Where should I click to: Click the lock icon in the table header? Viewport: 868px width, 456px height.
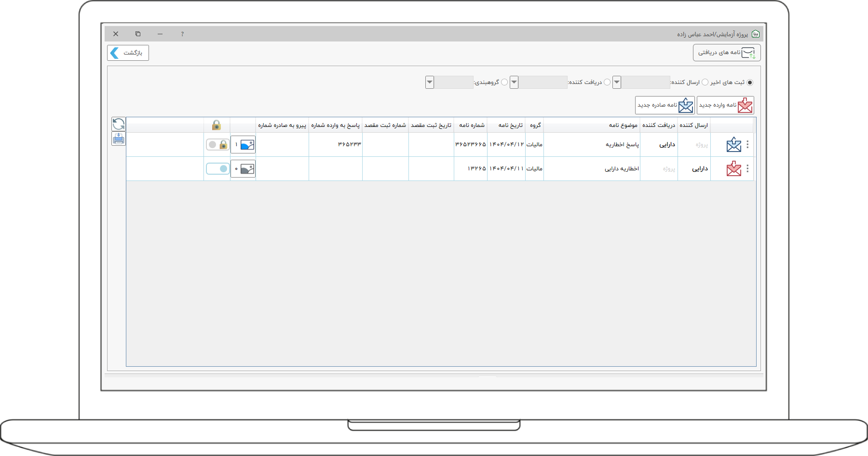[x=217, y=125]
